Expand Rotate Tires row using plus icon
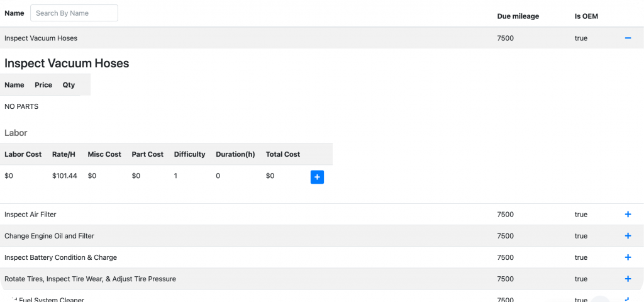Screen dimensions: 644x302 (627, 279)
